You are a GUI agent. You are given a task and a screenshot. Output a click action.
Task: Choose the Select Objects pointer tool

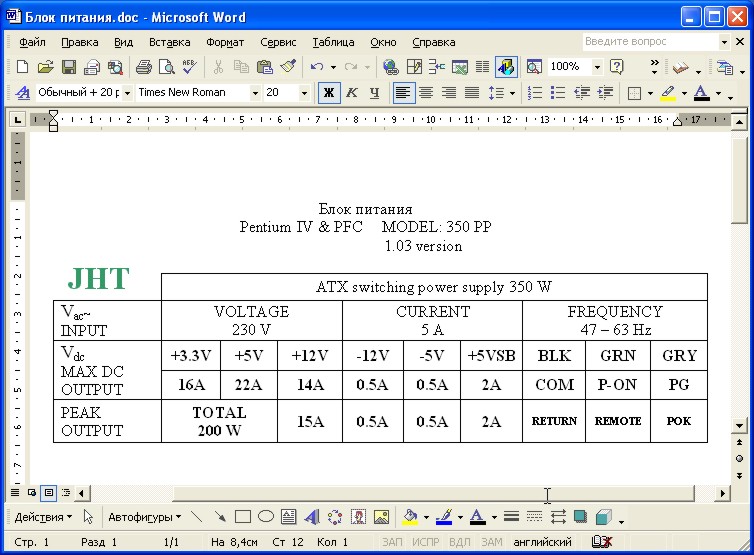point(88,517)
